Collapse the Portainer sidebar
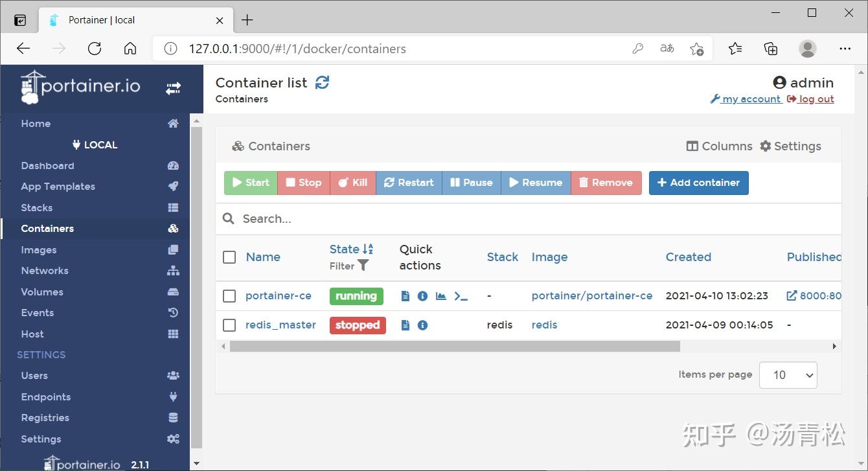 [x=172, y=88]
